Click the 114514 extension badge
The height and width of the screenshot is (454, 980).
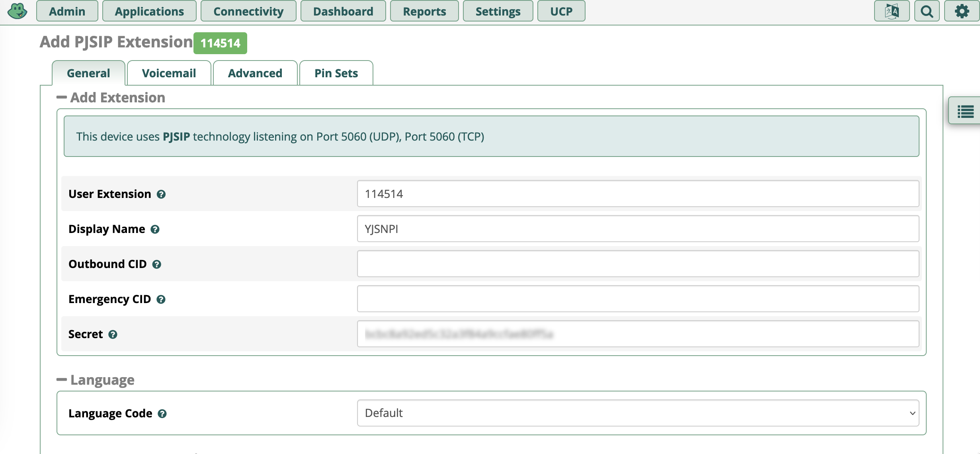[x=221, y=43]
